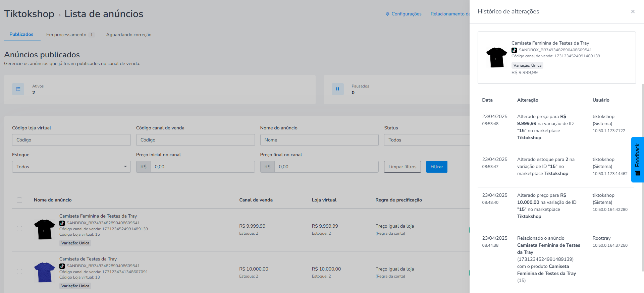
Task: Open the Status Todos dropdown
Action: point(427,140)
